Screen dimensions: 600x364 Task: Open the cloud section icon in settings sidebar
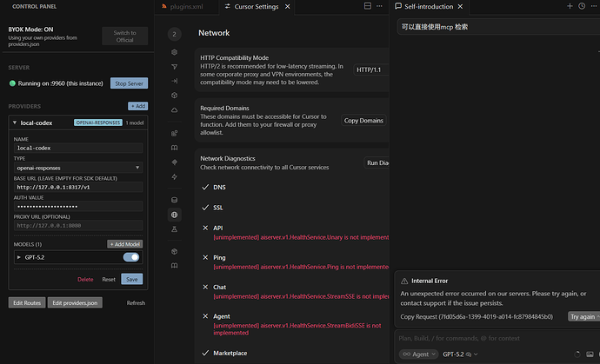(174, 109)
